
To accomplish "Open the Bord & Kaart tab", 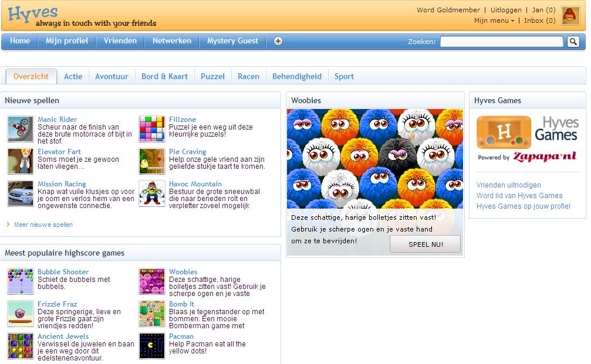I will 164,76.
